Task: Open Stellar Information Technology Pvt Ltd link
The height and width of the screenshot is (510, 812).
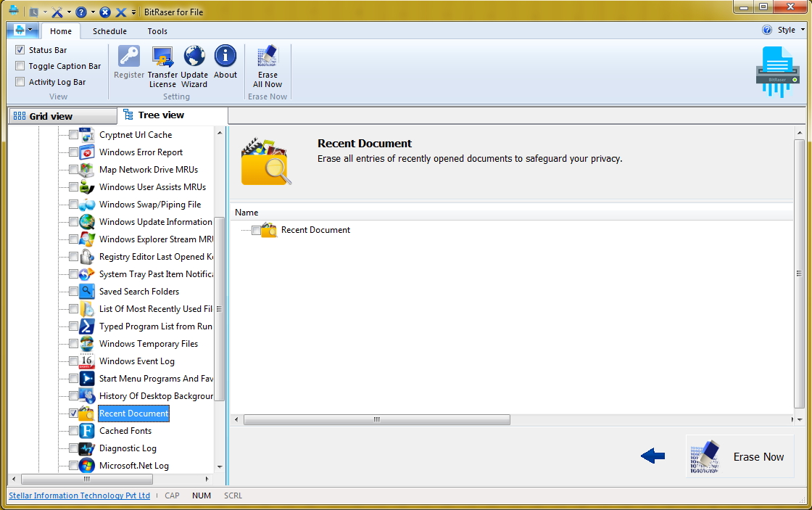Action: (79, 495)
